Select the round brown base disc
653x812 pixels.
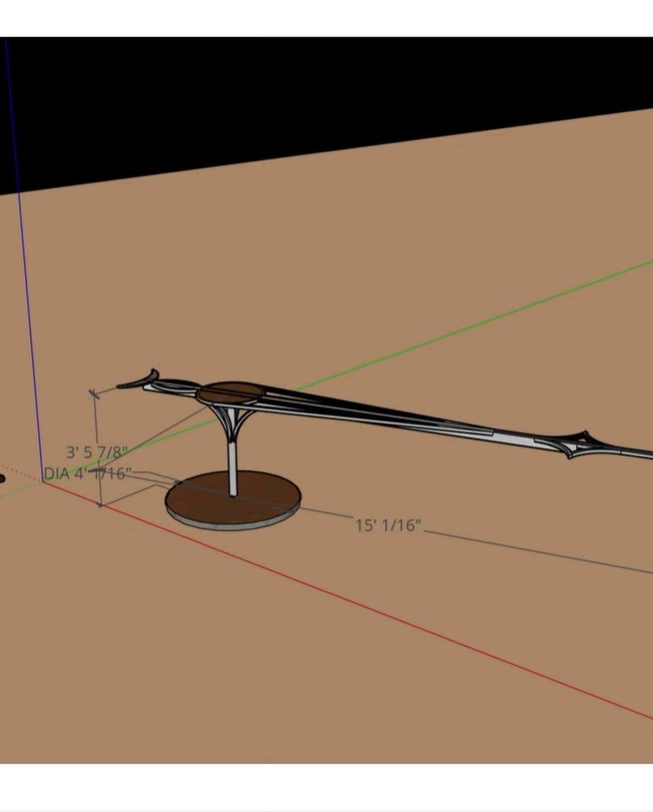213,499
